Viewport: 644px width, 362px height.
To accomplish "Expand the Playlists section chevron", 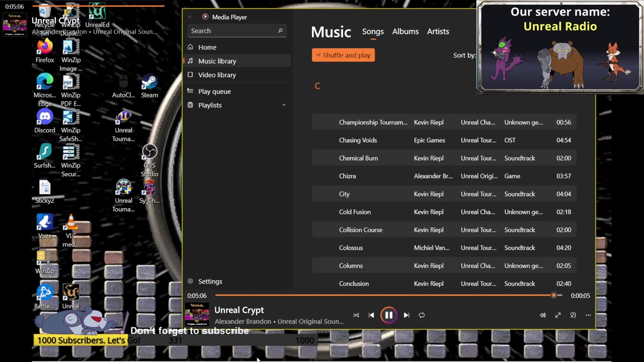I will click(284, 105).
